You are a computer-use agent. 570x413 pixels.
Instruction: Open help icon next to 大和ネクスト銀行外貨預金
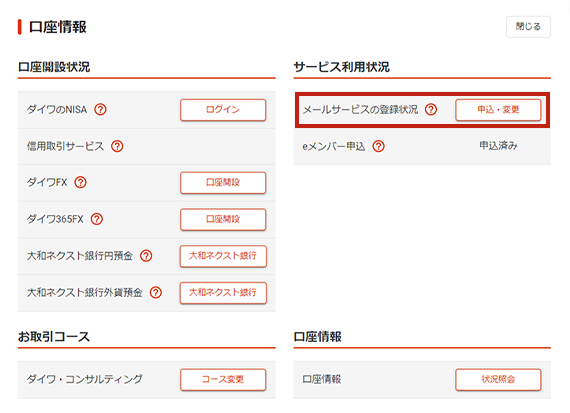tap(156, 292)
